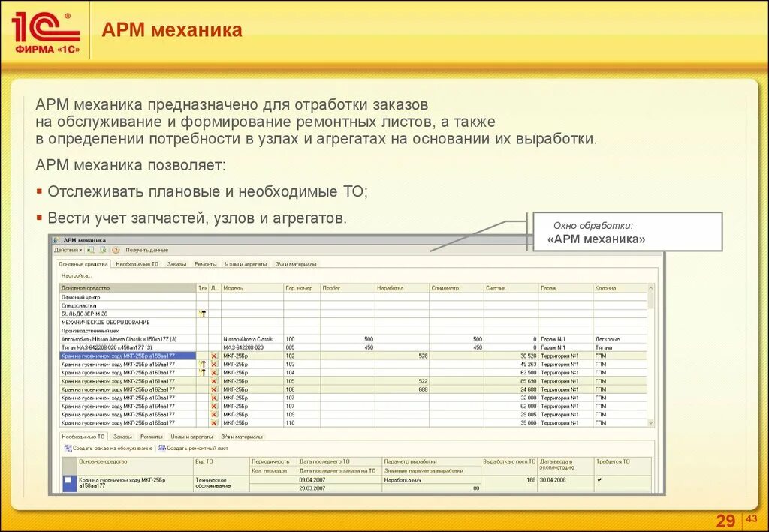Click the Создать заказ на обслуживание button label
Screen dimensions: 769x532
tap(113, 449)
